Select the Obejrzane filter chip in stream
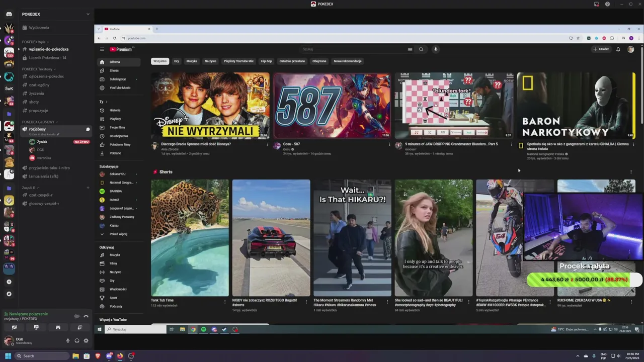This screenshot has width=644, height=362. (x=319, y=61)
